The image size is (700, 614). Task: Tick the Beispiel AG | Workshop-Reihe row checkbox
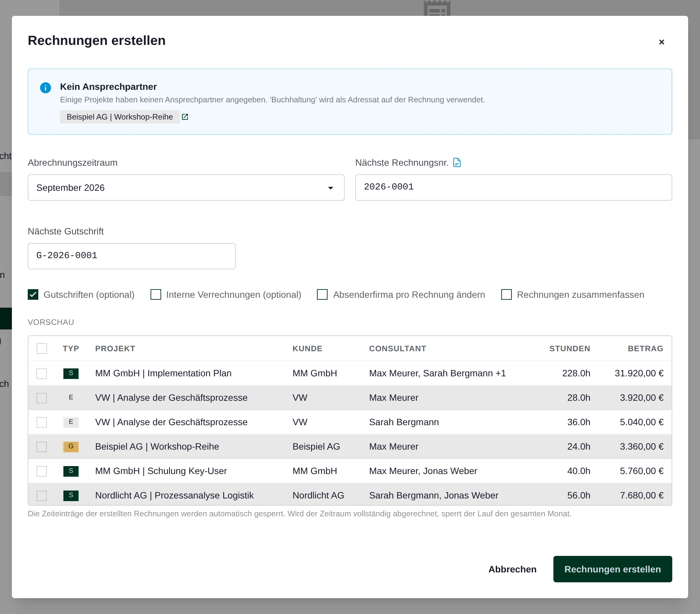point(42,447)
